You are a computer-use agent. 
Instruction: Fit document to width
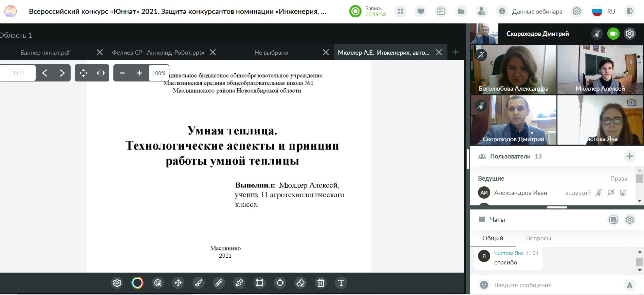(x=84, y=73)
